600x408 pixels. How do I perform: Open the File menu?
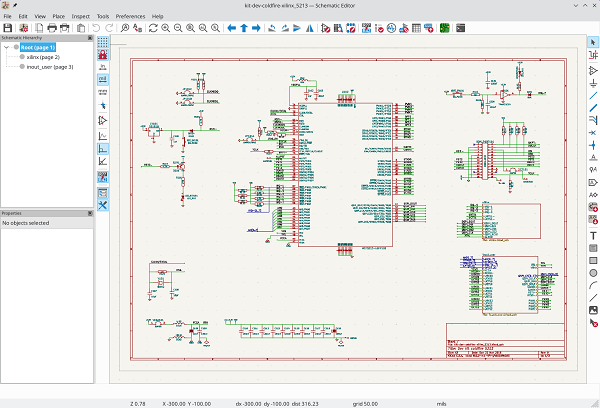pos(8,16)
